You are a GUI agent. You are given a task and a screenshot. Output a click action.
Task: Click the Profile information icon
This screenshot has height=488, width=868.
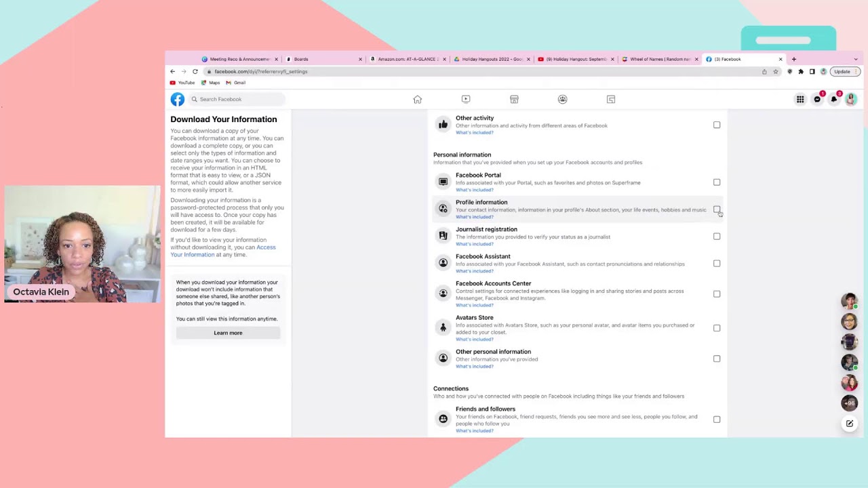coord(443,209)
